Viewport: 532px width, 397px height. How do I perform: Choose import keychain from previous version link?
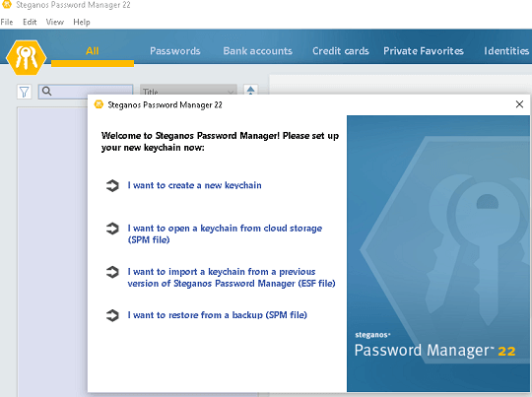pyautogui.click(x=232, y=278)
